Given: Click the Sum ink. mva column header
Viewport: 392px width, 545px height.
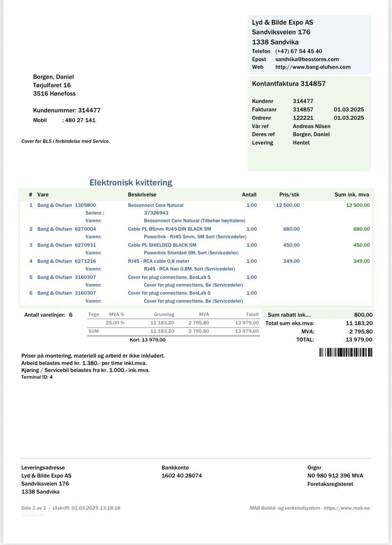Looking at the screenshot, I should click(x=352, y=195).
